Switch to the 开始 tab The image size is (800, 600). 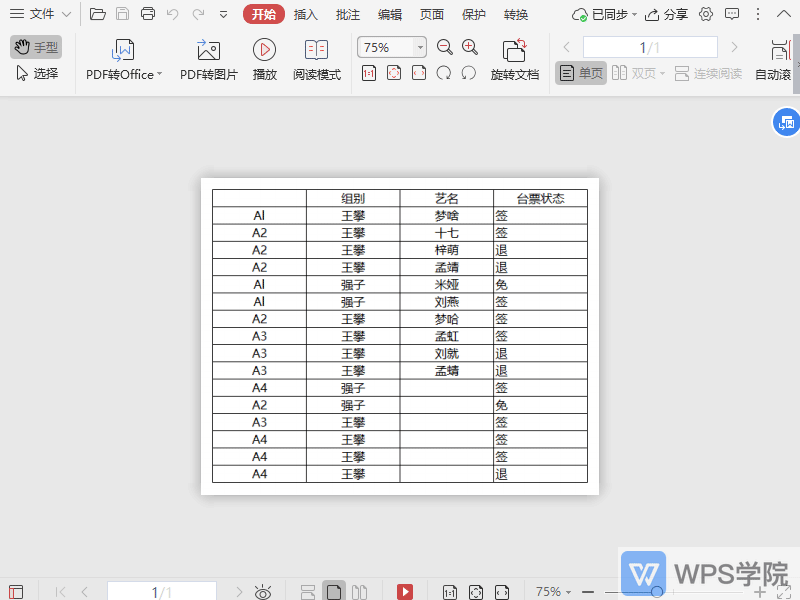[x=264, y=14]
